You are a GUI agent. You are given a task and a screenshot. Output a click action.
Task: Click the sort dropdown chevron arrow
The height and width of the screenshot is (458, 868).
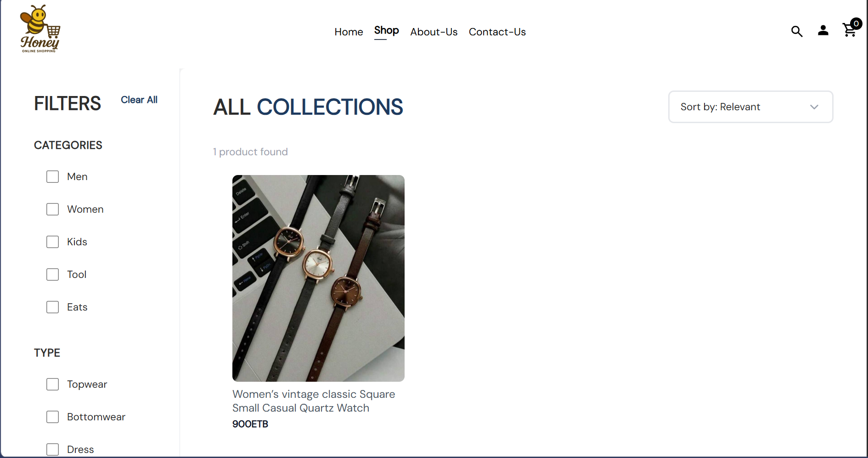pos(814,107)
